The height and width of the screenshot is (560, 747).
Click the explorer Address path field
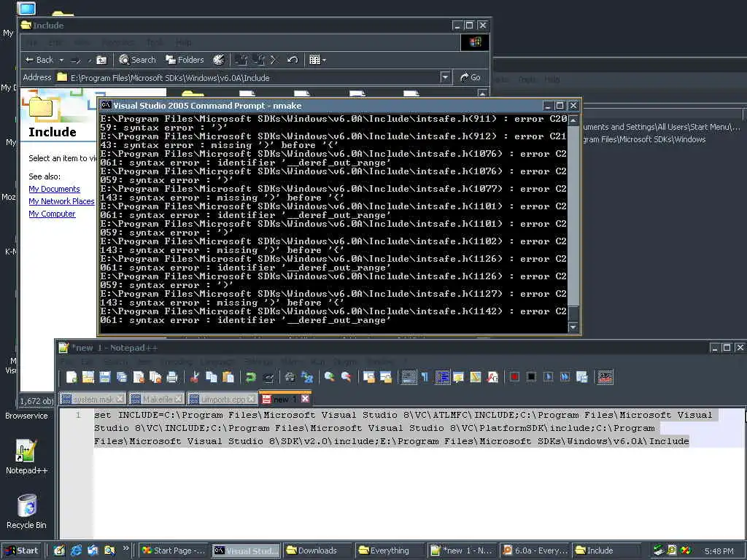pos(252,77)
